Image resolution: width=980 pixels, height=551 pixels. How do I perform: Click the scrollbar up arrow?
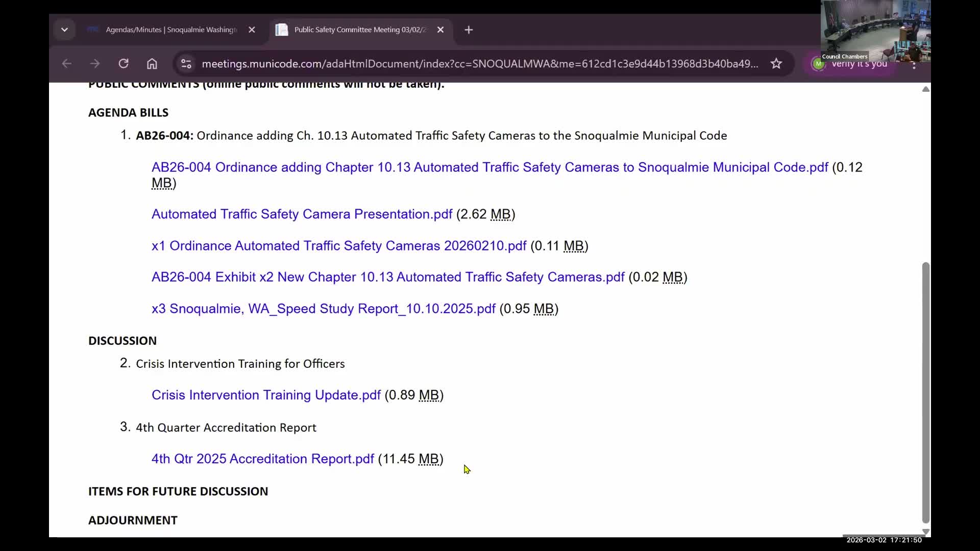click(x=925, y=89)
